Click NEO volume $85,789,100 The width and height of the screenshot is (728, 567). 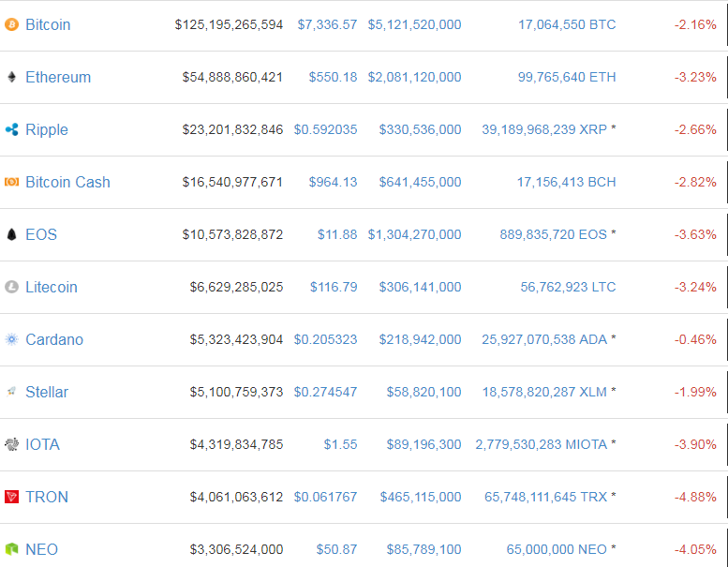point(423,549)
